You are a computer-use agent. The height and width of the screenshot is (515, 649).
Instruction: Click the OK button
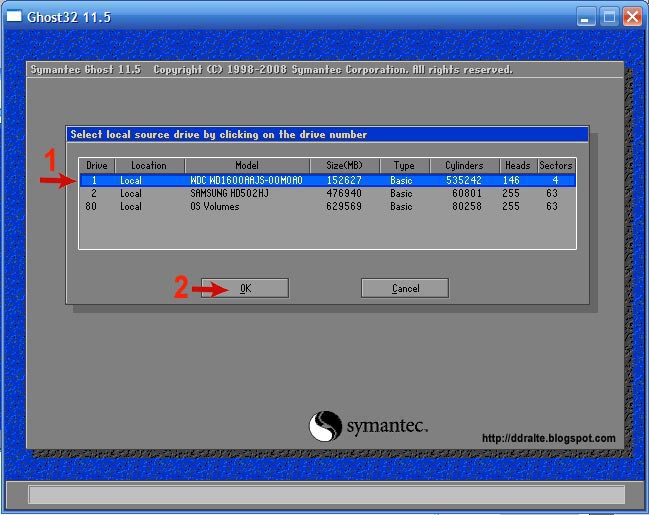coord(245,288)
